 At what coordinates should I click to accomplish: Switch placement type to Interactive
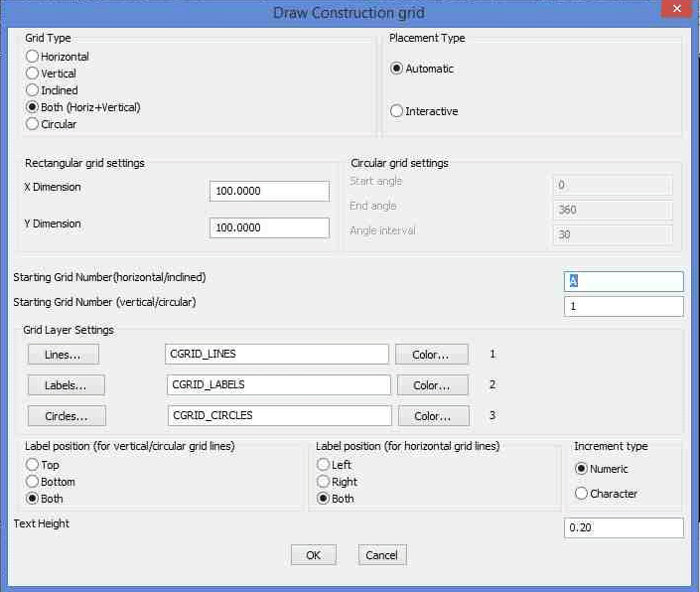pyautogui.click(x=397, y=111)
